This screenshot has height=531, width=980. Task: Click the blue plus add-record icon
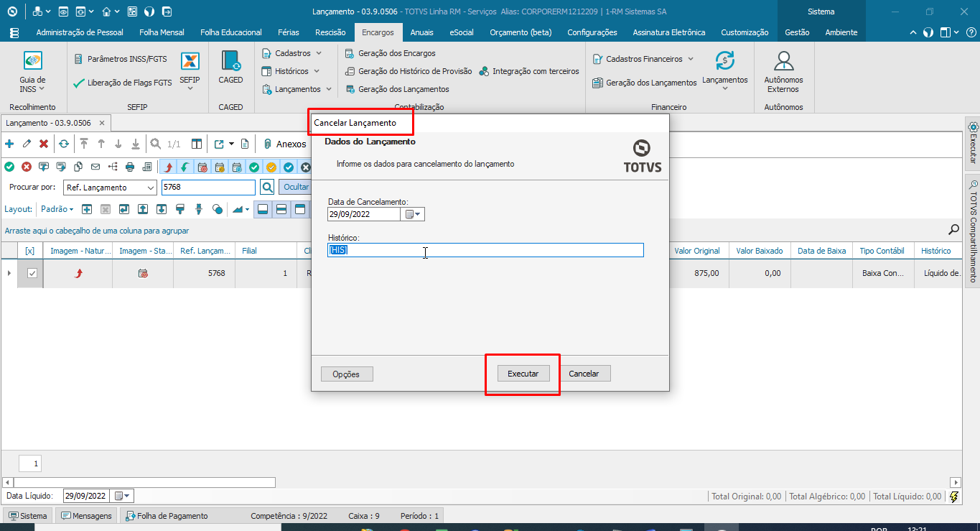(9, 144)
